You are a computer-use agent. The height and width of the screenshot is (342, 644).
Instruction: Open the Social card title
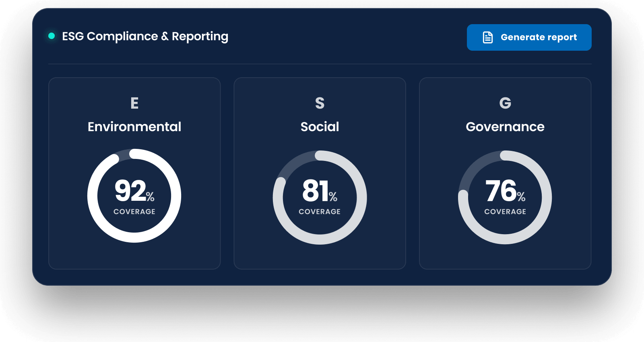coord(320,127)
